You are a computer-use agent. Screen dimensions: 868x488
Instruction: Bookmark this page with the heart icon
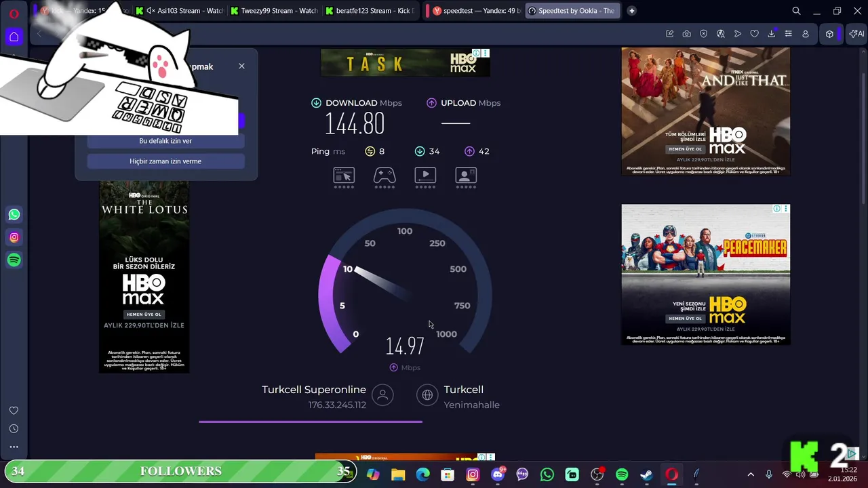click(x=754, y=34)
